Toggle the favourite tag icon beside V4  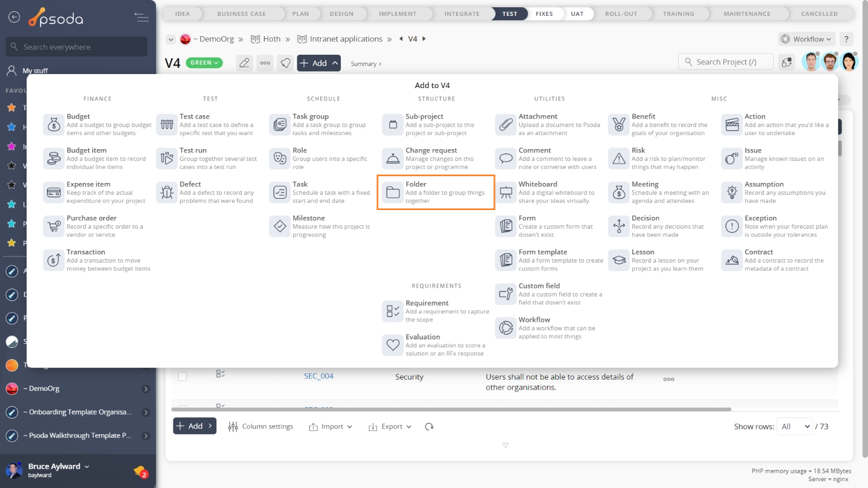point(286,63)
